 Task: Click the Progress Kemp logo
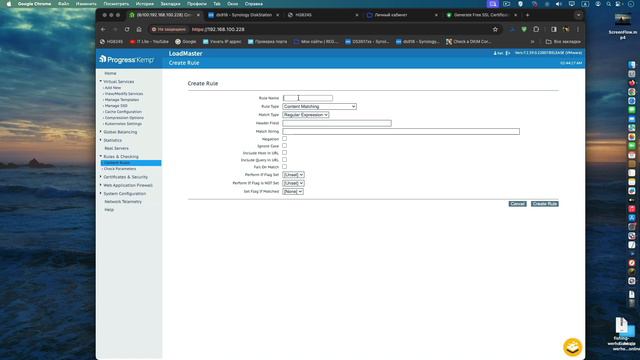tap(127, 60)
